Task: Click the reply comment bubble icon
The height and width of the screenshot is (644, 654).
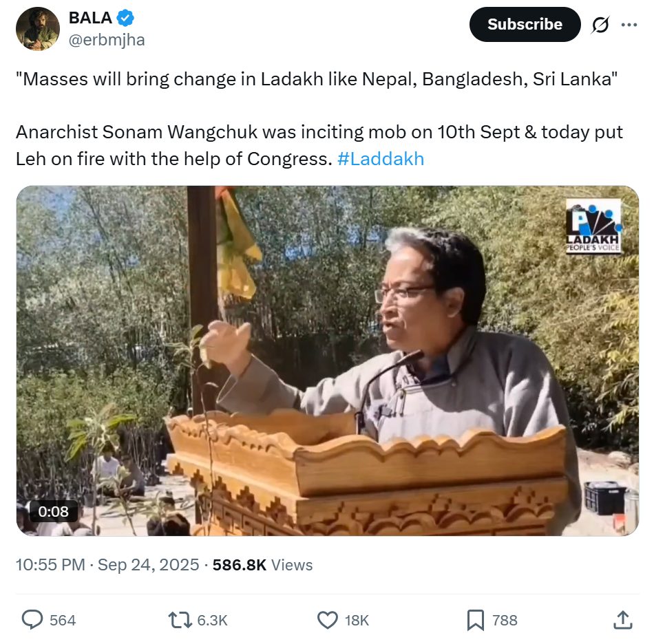Action: [x=32, y=620]
